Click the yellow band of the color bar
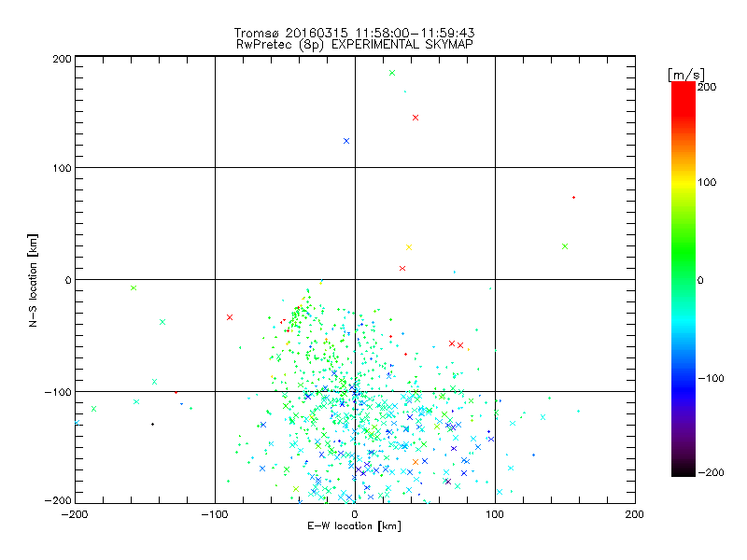Screen dimensions: 747x560 684,183
